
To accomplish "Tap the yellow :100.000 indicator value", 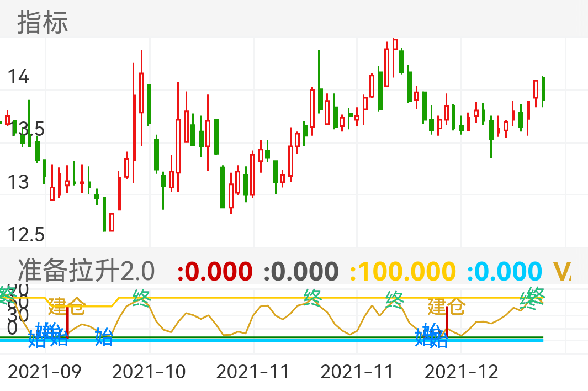I will tap(403, 271).
